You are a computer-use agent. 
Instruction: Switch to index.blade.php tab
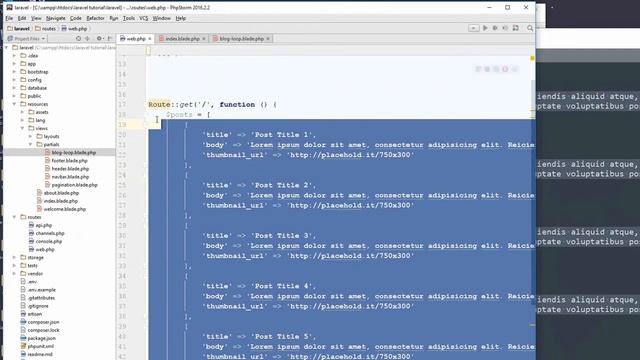(x=182, y=39)
